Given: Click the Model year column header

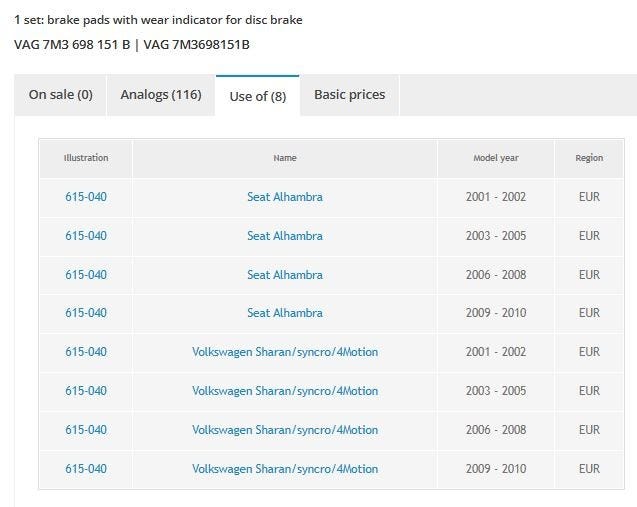Looking at the screenshot, I should [x=496, y=158].
